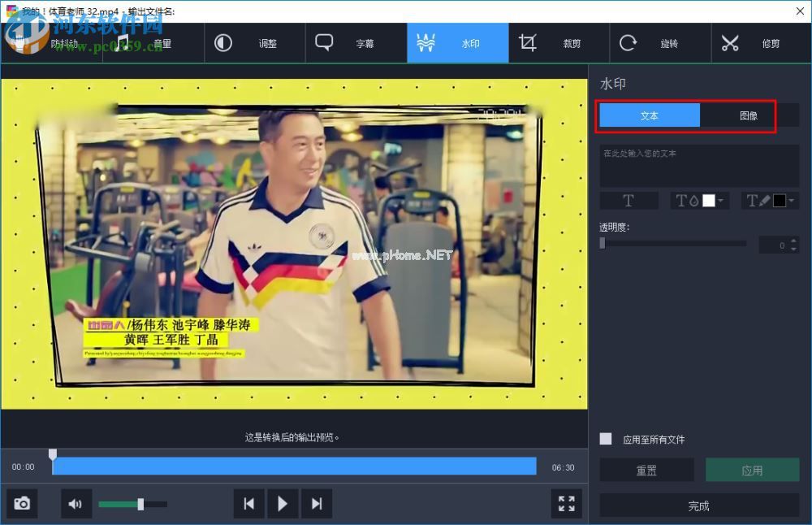
Task: Mute the preview audio speaker icon
Action: click(x=76, y=503)
